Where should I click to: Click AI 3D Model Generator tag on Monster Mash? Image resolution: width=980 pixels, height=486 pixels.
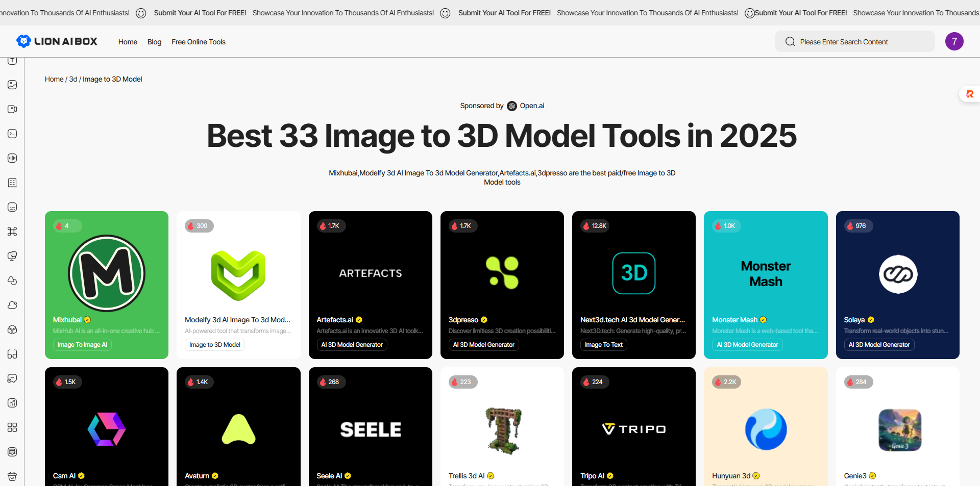[x=747, y=345]
